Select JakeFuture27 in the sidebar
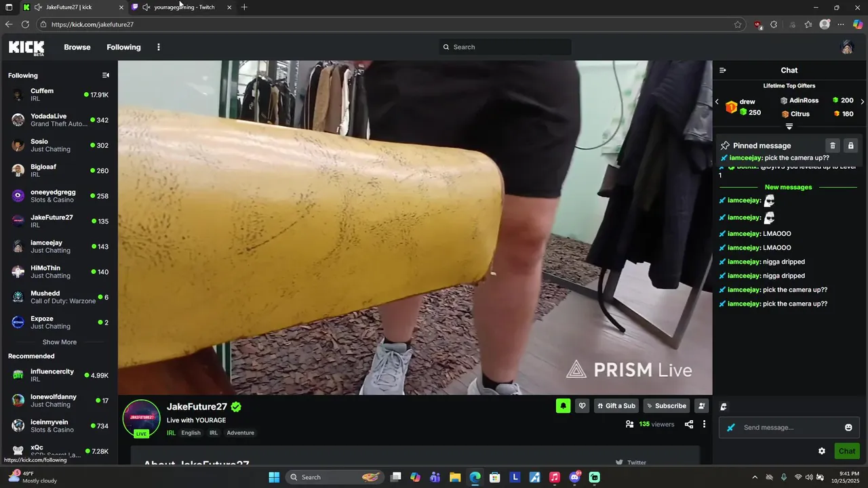 click(58, 221)
